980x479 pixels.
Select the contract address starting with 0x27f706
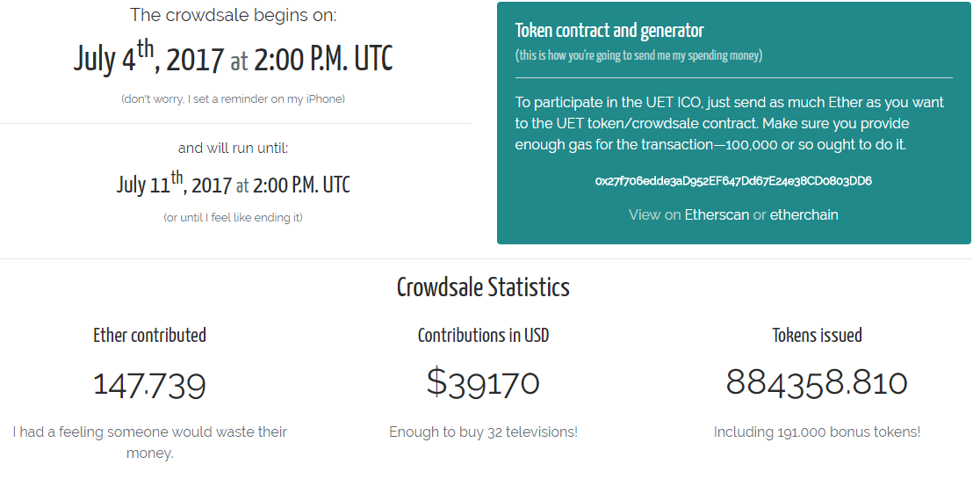[733, 181]
